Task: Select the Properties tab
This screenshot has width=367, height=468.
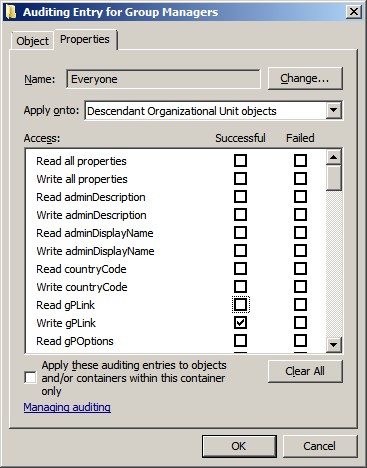Action: [x=85, y=39]
